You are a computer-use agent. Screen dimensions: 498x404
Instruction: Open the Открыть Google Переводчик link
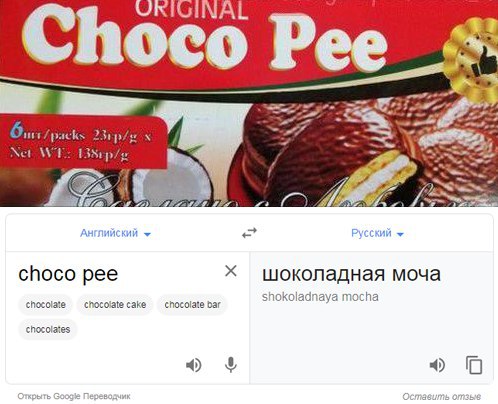[x=74, y=396]
